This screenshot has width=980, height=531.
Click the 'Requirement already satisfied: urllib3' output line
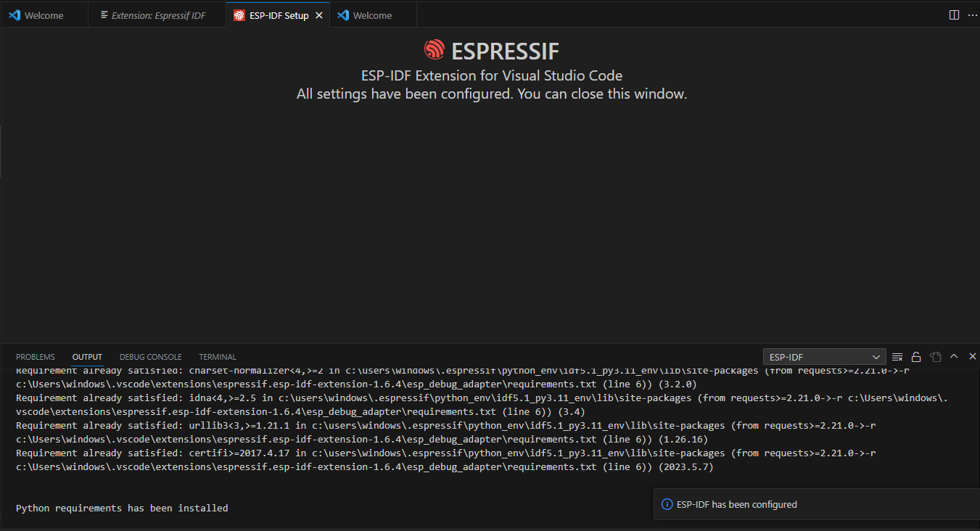pyautogui.click(x=445, y=425)
